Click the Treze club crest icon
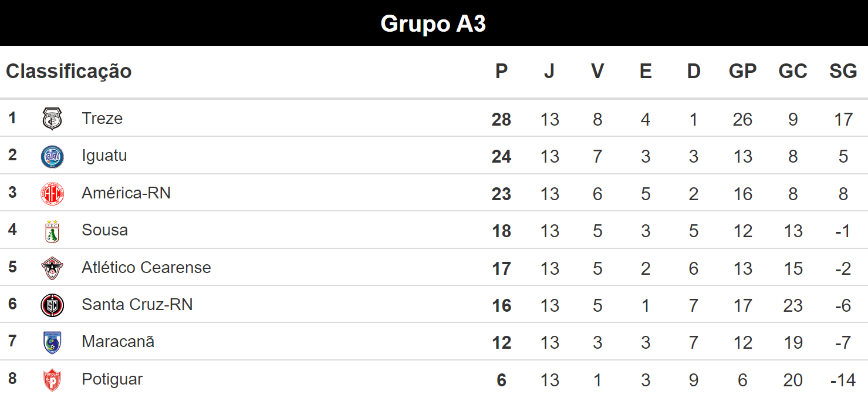The image size is (868, 401). click(x=52, y=119)
